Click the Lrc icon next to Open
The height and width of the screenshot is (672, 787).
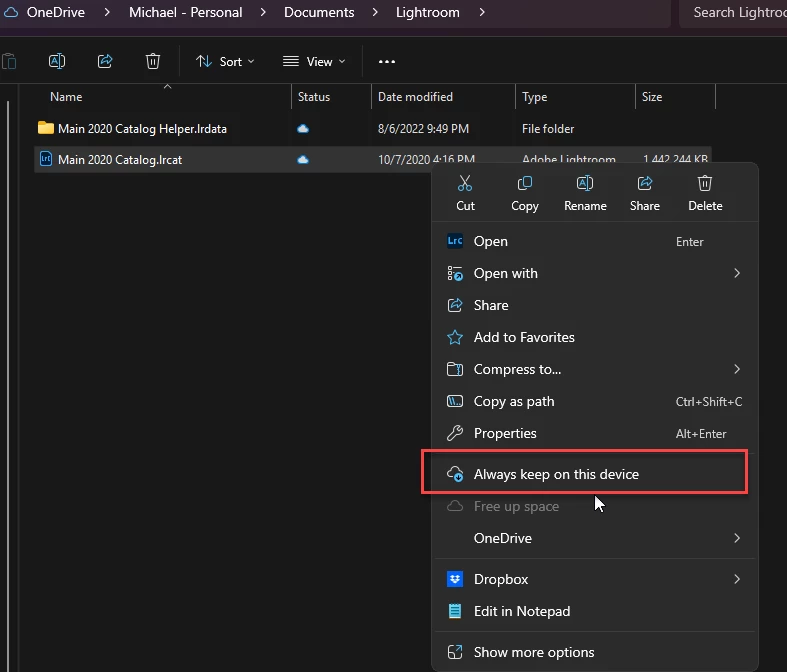point(455,241)
